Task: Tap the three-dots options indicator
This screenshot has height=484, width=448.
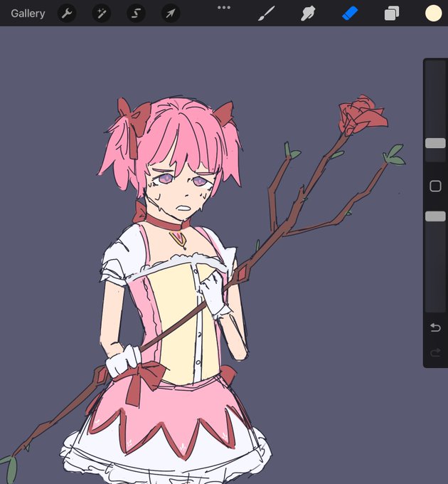Action: pos(224,8)
